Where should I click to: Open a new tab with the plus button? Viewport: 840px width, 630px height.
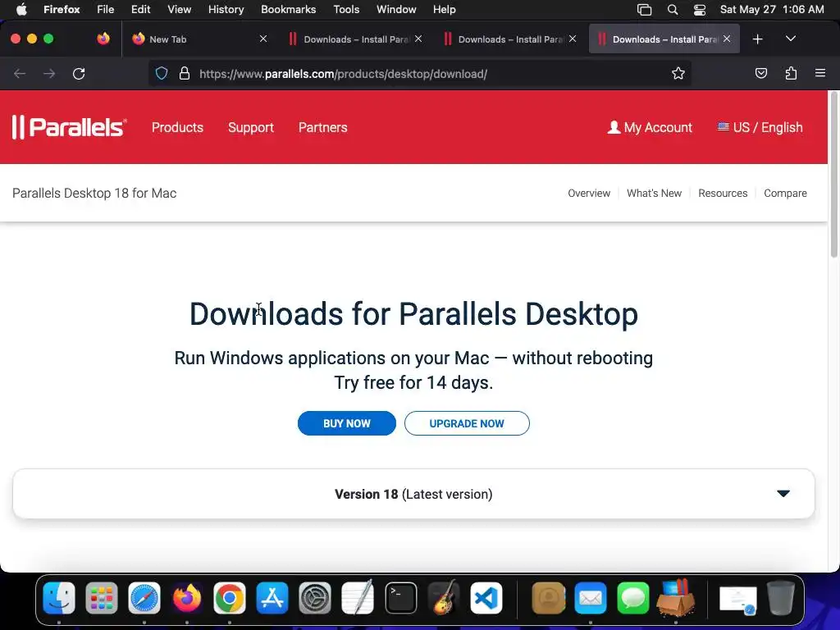point(757,39)
